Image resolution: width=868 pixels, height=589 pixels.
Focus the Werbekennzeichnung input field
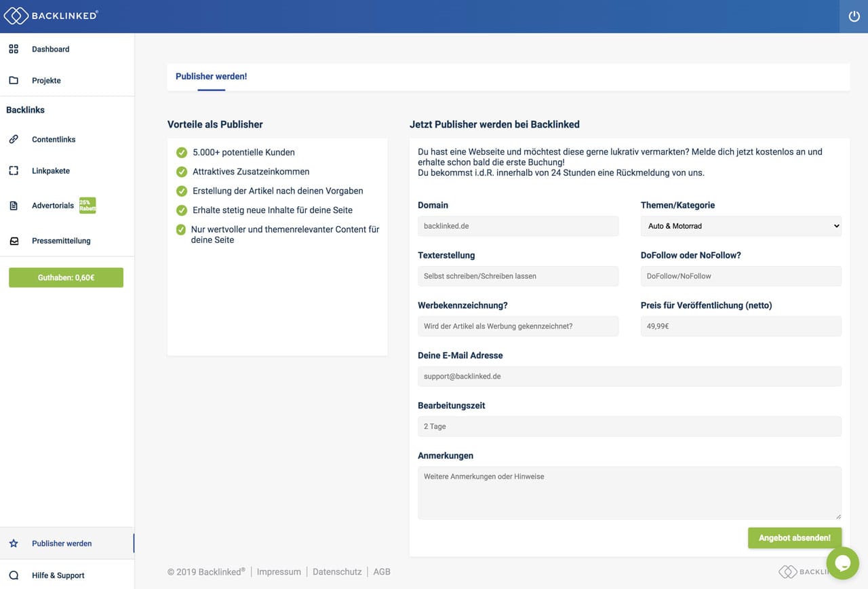(518, 326)
